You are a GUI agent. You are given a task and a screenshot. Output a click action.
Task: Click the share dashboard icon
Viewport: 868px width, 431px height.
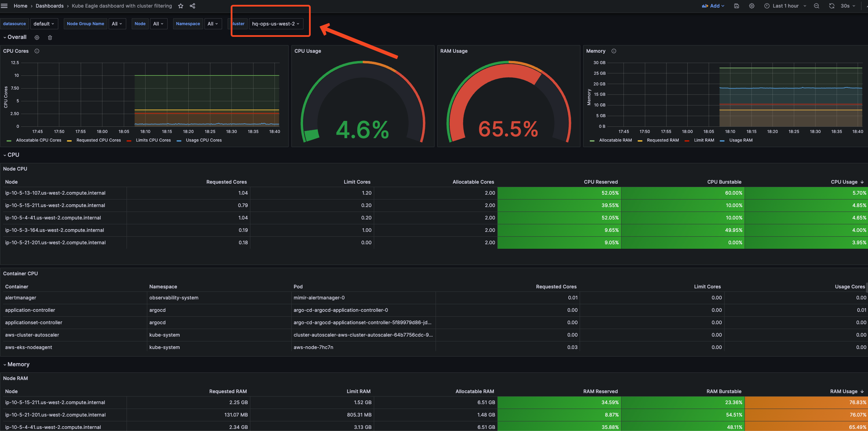click(192, 6)
